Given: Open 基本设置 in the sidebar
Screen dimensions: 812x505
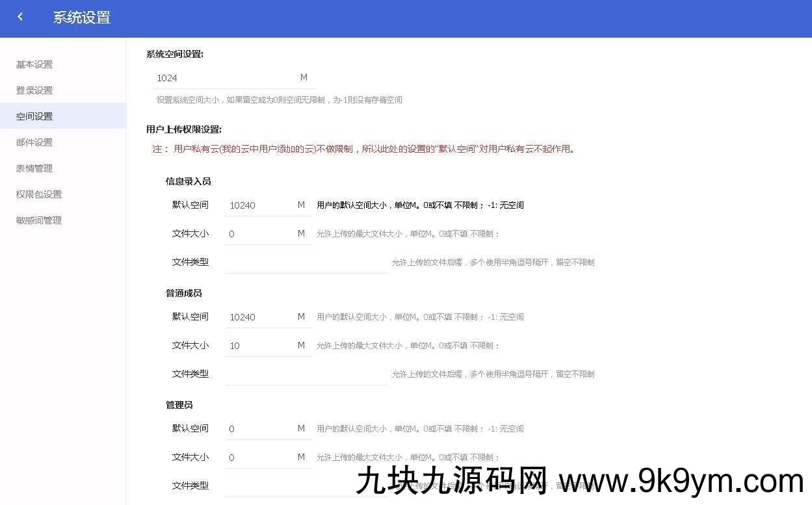Looking at the screenshot, I should [34, 64].
